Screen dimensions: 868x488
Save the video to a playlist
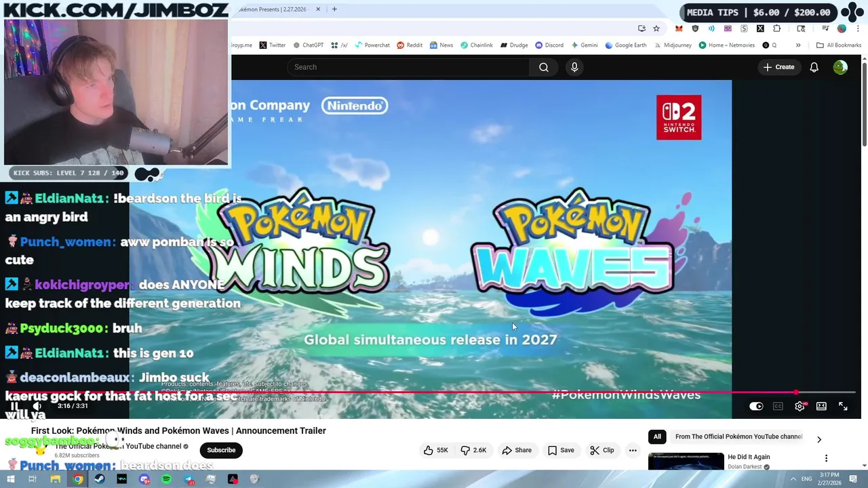pos(561,450)
